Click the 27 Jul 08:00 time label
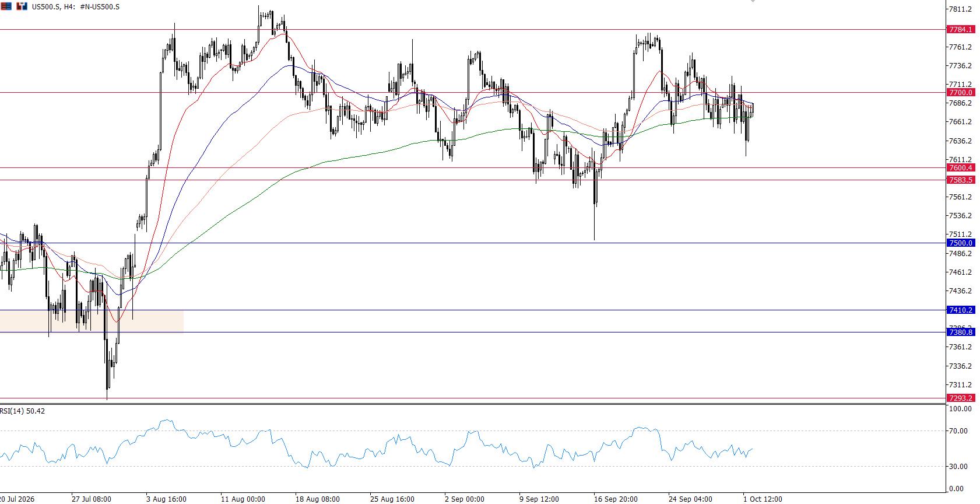 [x=92, y=499]
